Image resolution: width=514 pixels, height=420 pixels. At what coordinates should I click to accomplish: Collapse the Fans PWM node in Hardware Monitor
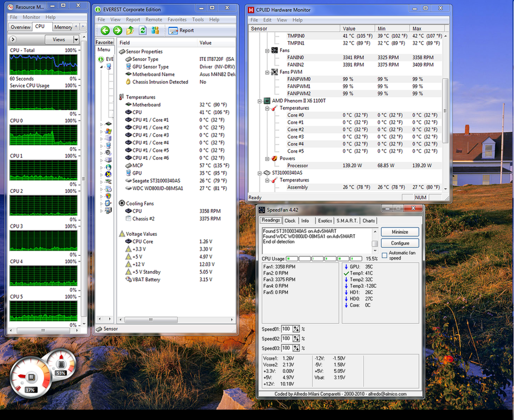[267, 72]
